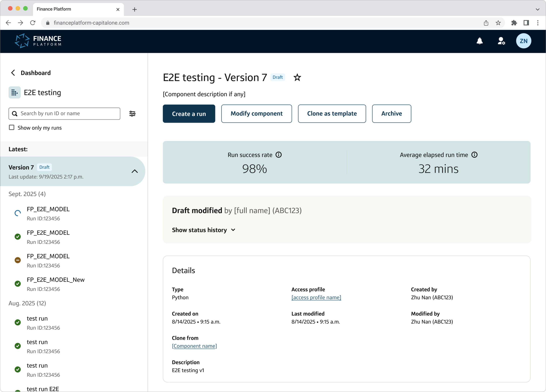
Task: Open the access profile name link
Action: click(x=316, y=298)
